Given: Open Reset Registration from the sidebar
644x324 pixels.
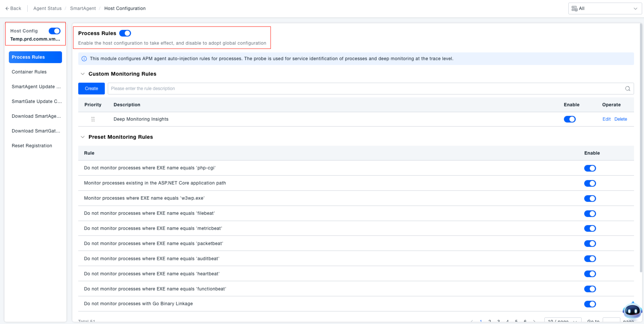Looking at the screenshot, I should (32, 146).
